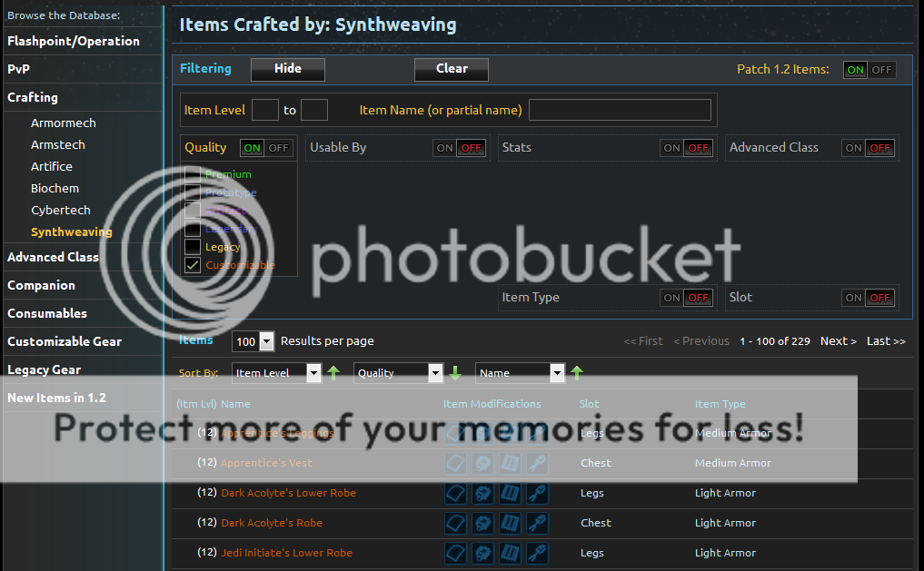Reverse sort direction arrow beside Item Level dropdown
The image size is (924, 571).
(x=333, y=372)
